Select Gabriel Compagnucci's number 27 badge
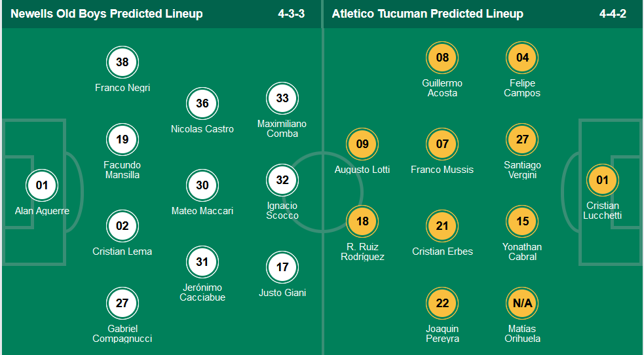Viewport: 644px width, 355px height. pyautogui.click(x=123, y=303)
